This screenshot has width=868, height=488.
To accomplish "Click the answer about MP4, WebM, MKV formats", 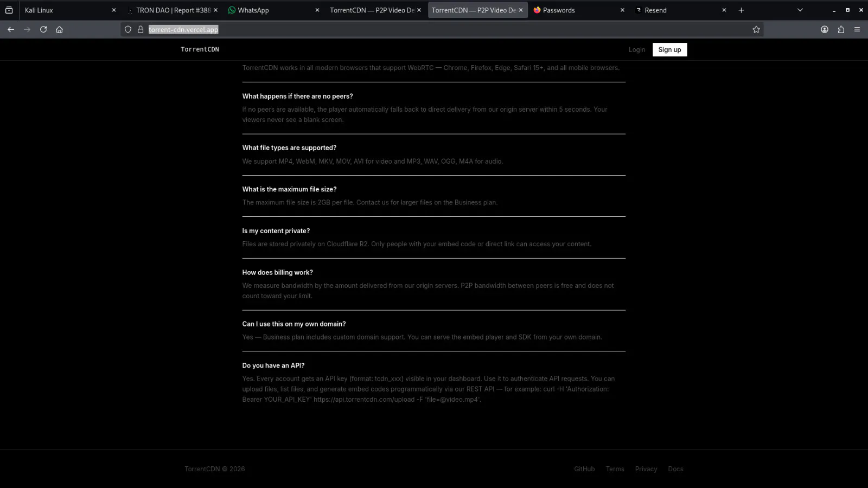I will (x=372, y=161).
